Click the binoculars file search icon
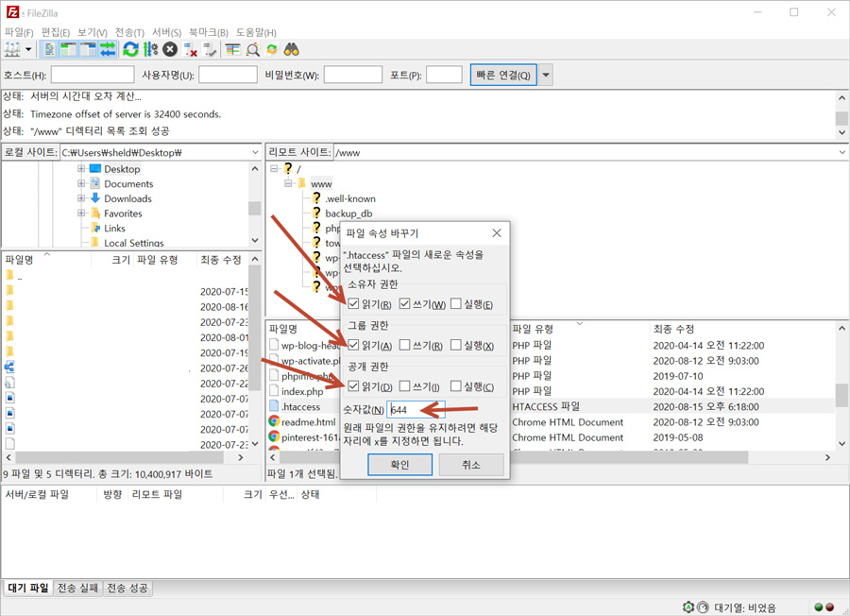Screen dimensions: 850x616 coord(292,49)
